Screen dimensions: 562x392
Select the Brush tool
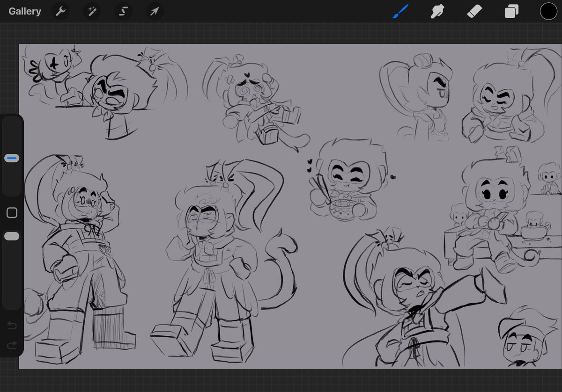[400, 11]
